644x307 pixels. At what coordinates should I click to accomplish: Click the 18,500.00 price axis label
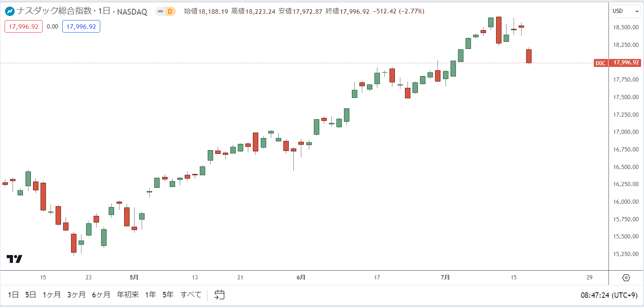click(x=625, y=27)
